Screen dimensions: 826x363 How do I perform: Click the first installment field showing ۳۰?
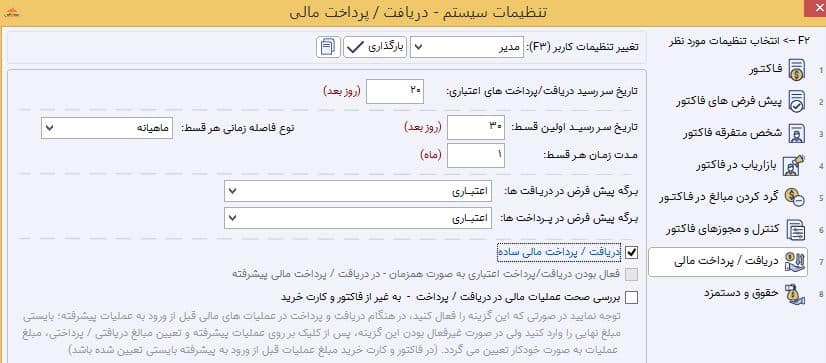point(476,128)
